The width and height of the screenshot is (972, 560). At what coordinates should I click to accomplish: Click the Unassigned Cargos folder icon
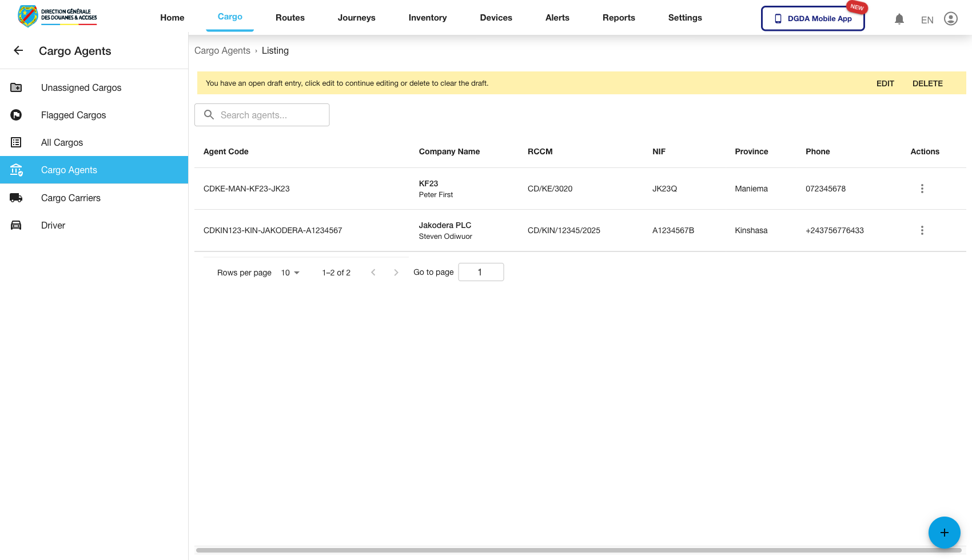point(16,87)
